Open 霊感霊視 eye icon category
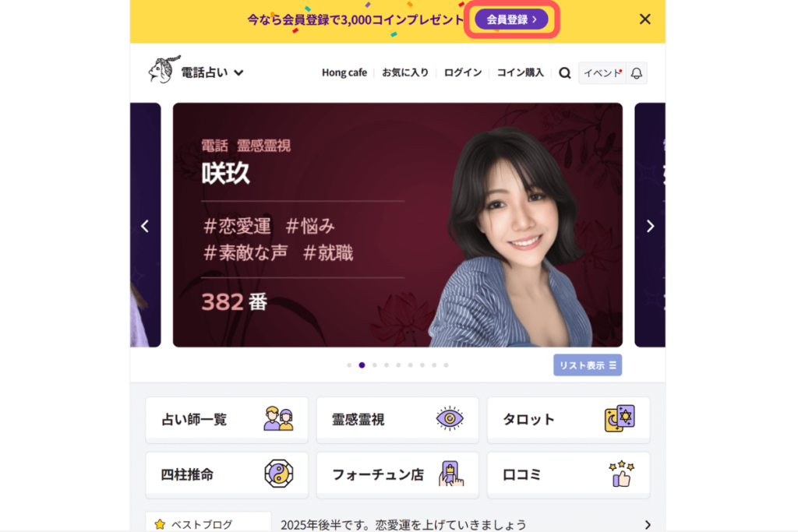Screen dimensions: 798x532 397,420
